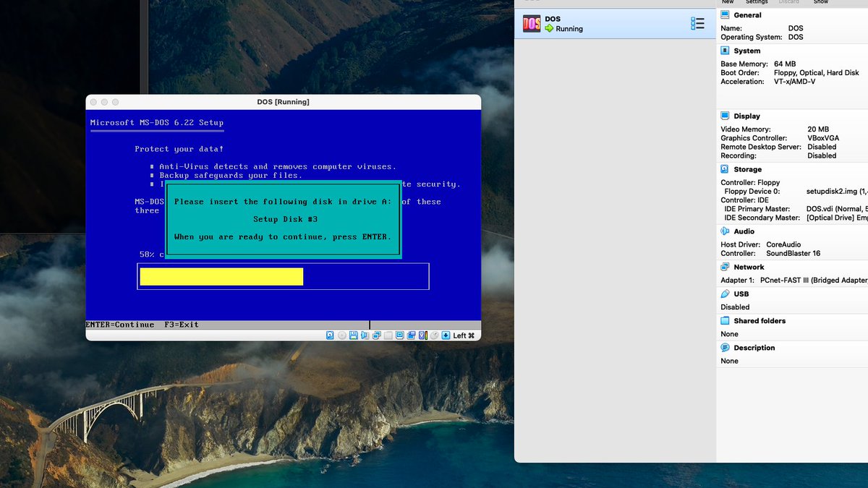Viewport: 868px width, 488px height.
Task: Click the USB 'Disabled' status text
Action: 735,307
